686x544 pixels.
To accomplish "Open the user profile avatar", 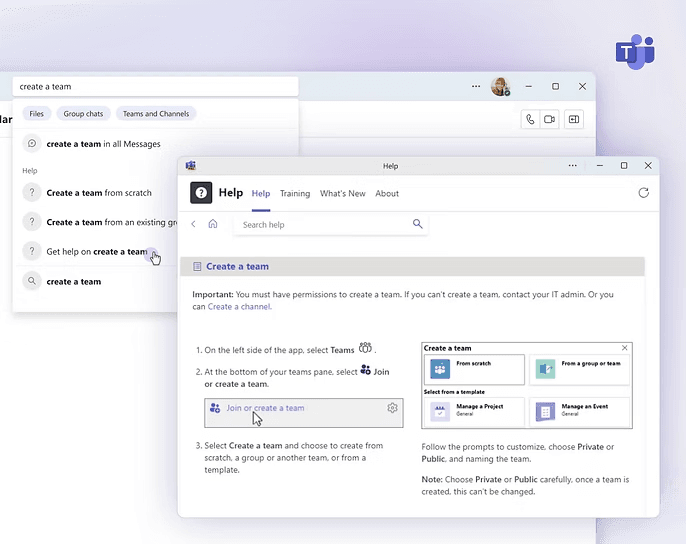I will click(x=500, y=86).
